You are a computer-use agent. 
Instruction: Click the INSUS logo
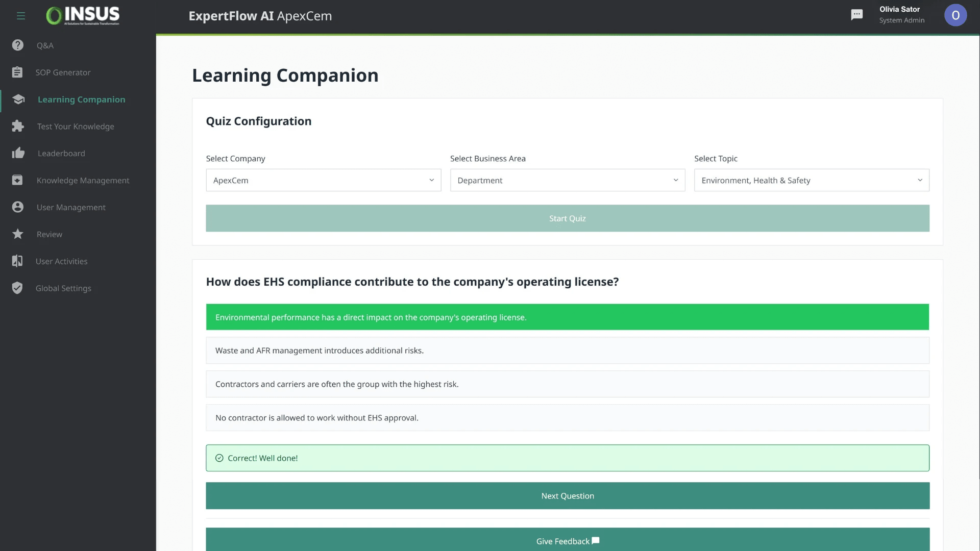(x=83, y=16)
